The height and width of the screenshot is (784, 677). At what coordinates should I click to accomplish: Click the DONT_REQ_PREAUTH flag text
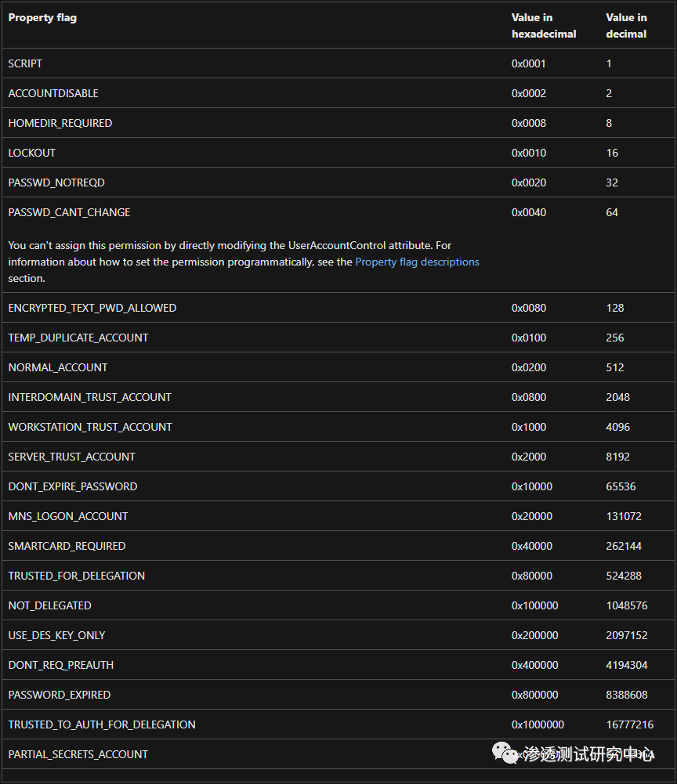(61, 665)
